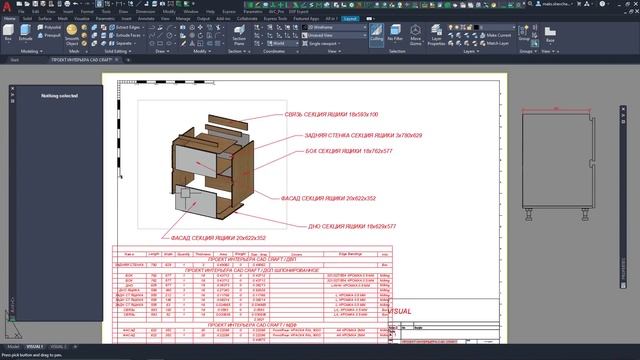Click the Match Layer button

pyautogui.click(x=494, y=43)
